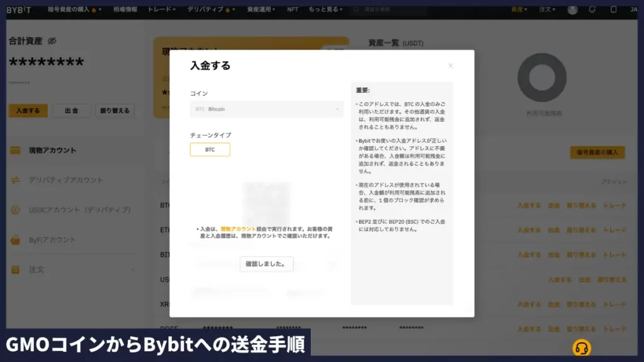Viewport: 644px width, 362px height.
Task: Click the asset donut chart
Action: tap(541, 77)
